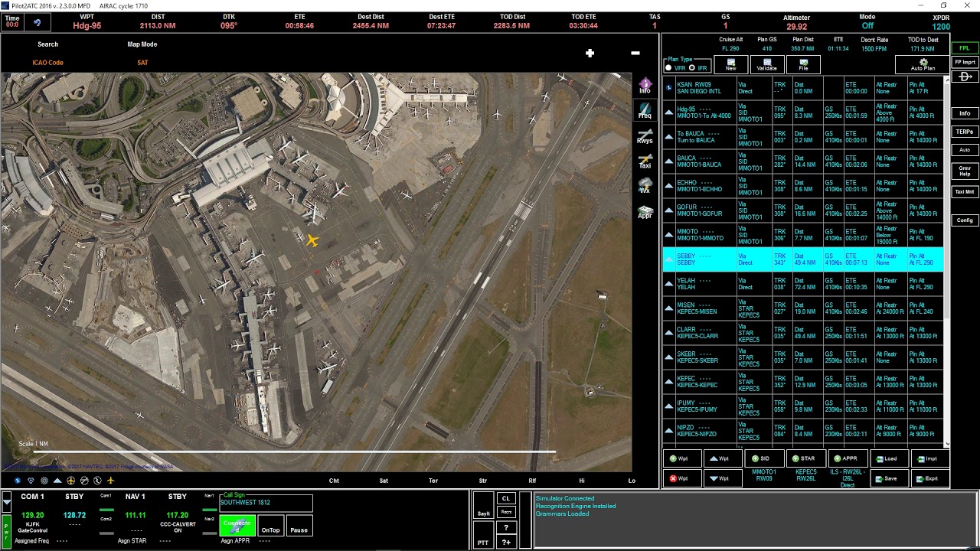Expand the MISEN waypoint row arrow

click(668, 308)
